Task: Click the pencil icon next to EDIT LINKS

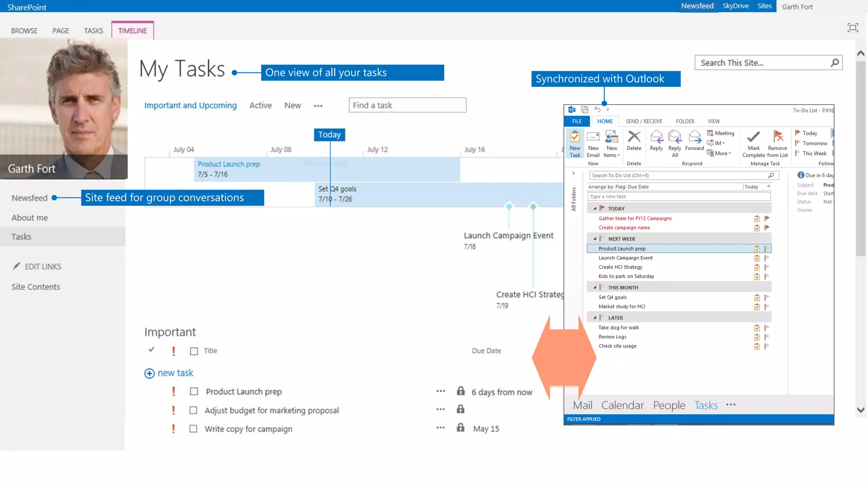Action: [x=16, y=266]
